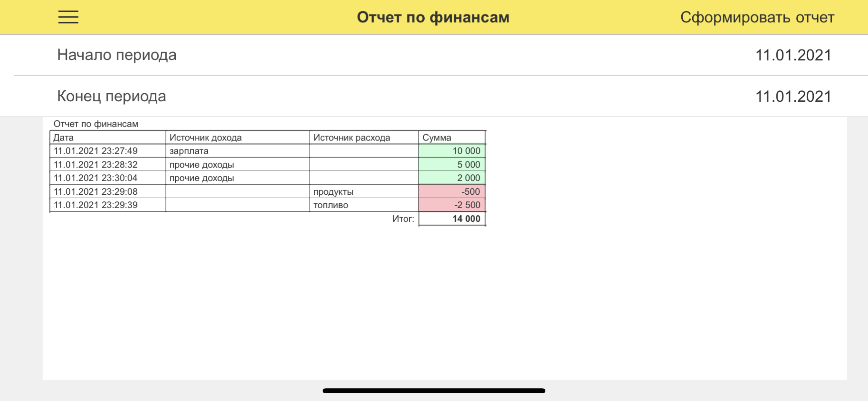Select the green 2 000 sum cell

(452, 178)
